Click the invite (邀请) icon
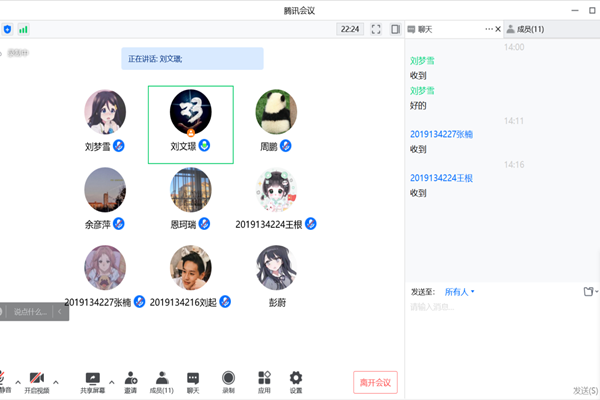 coord(131,380)
